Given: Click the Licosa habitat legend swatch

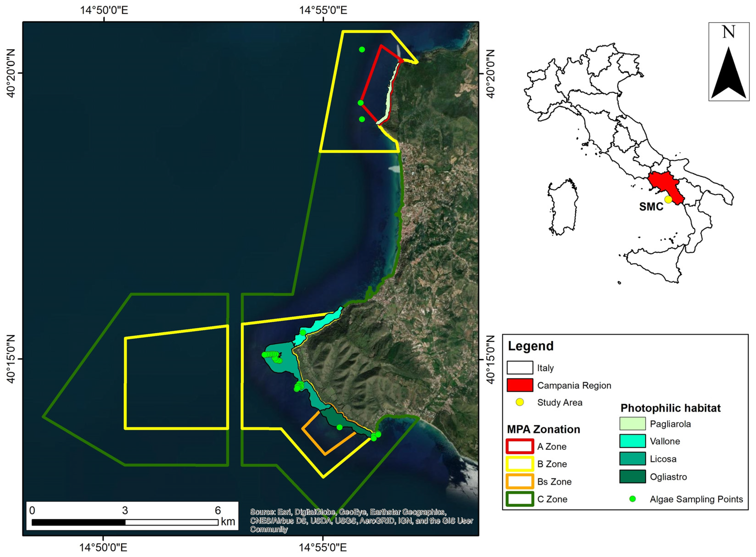Looking at the screenshot, I should [x=632, y=459].
